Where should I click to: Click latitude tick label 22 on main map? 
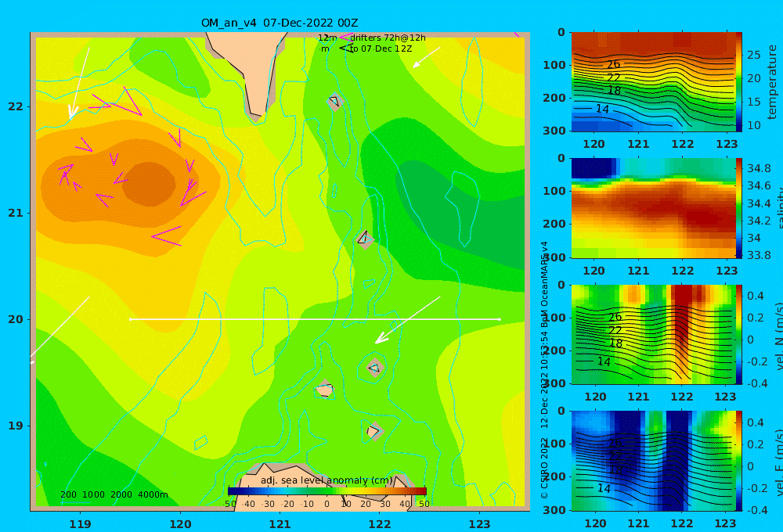pyautogui.click(x=16, y=106)
